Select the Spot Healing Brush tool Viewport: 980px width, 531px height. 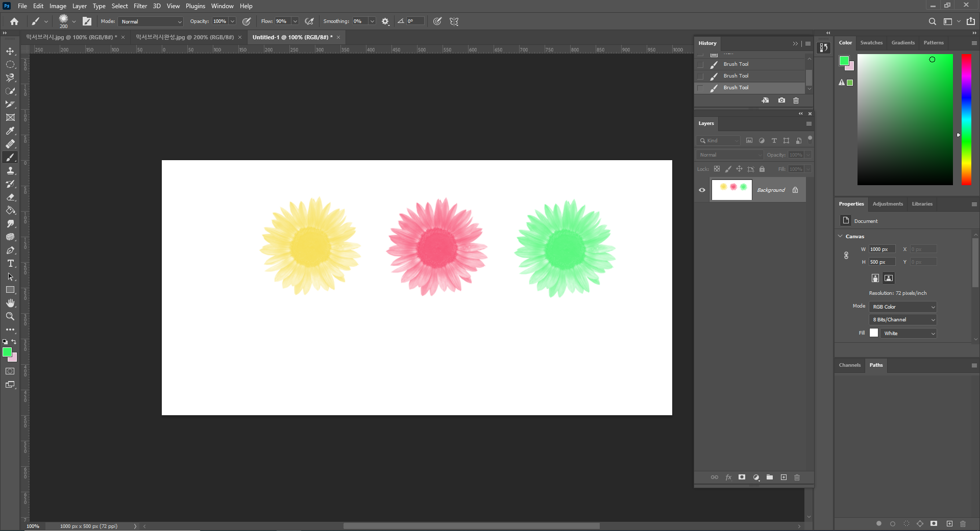click(x=10, y=144)
